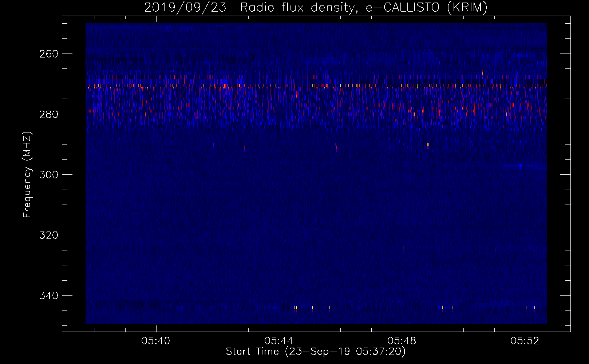Click the 05:44 time tick label
The width and height of the screenshot is (589, 364).
(x=279, y=341)
